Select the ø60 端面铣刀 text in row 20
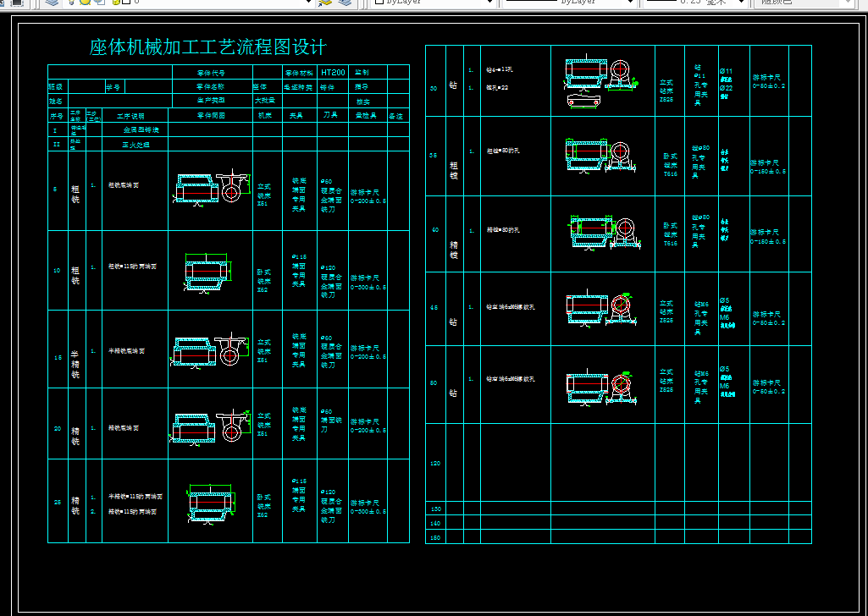 tap(331, 421)
